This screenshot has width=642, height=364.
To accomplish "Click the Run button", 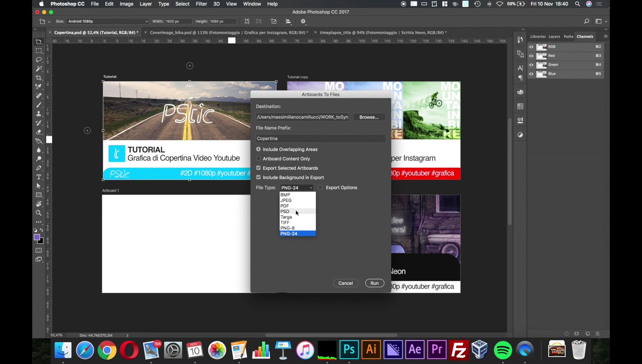I will (374, 283).
